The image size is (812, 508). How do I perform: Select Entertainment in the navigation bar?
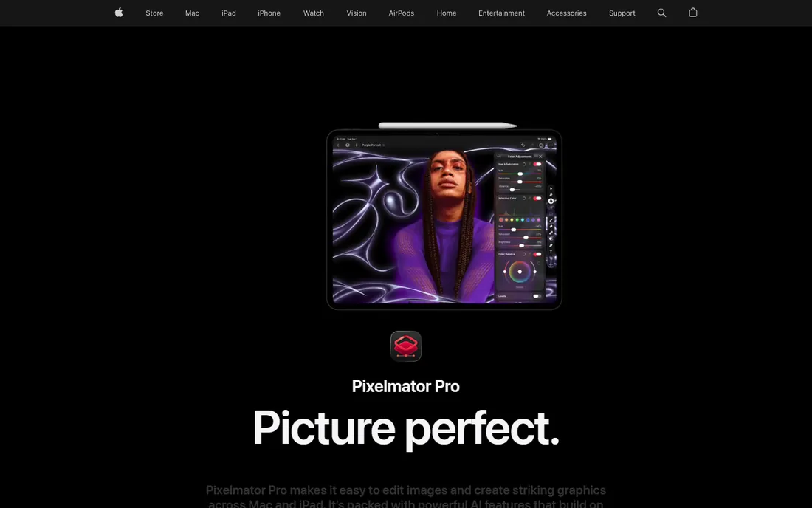(501, 13)
